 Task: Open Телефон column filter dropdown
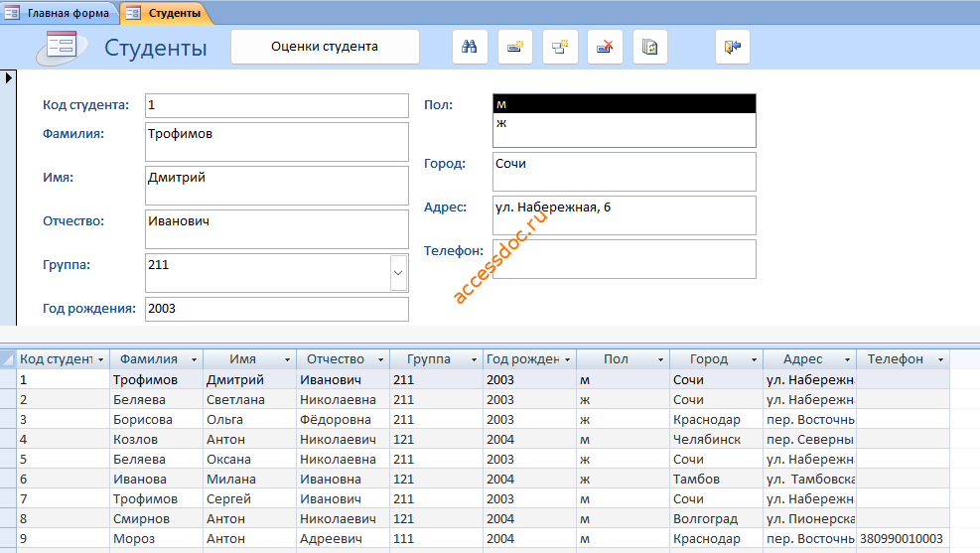coord(940,360)
